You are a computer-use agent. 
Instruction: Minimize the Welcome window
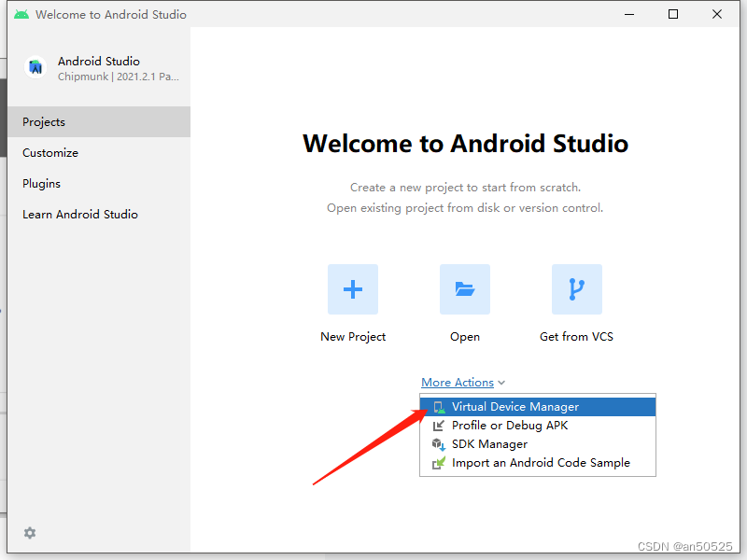point(629,14)
